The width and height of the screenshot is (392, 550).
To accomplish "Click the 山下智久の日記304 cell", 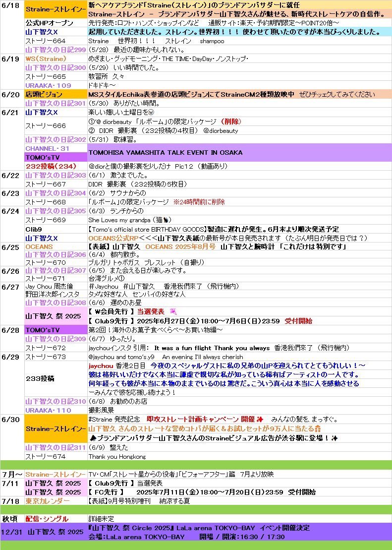I will (56, 193).
